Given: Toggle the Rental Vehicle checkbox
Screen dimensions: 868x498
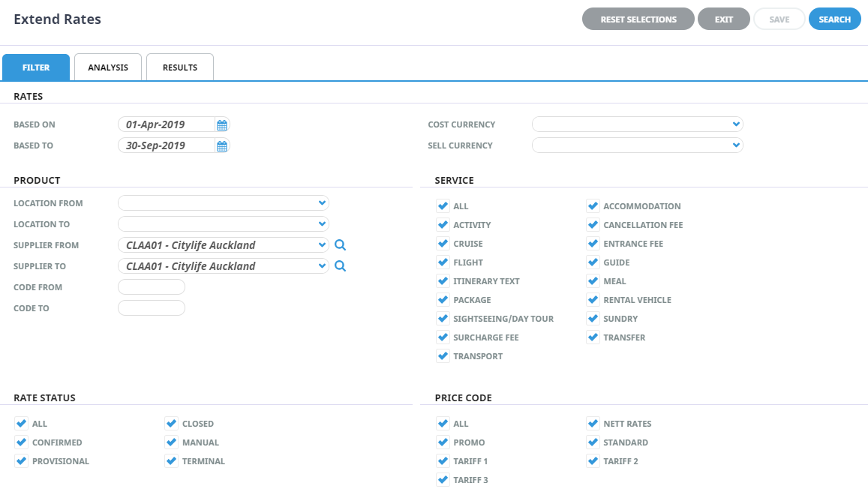Looking at the screenshot, I should (593, 301).
